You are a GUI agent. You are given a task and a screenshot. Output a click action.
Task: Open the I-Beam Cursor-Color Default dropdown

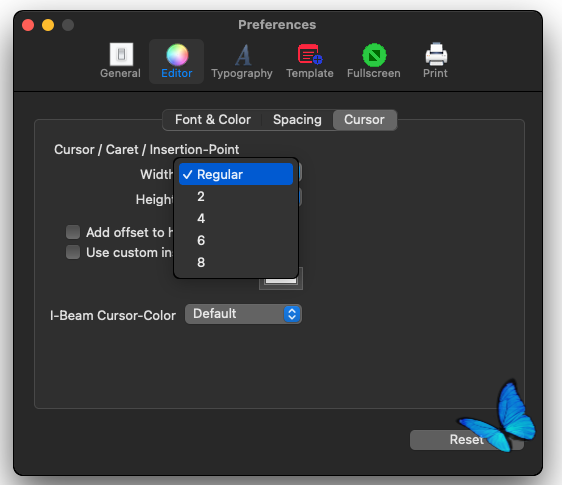243,314
